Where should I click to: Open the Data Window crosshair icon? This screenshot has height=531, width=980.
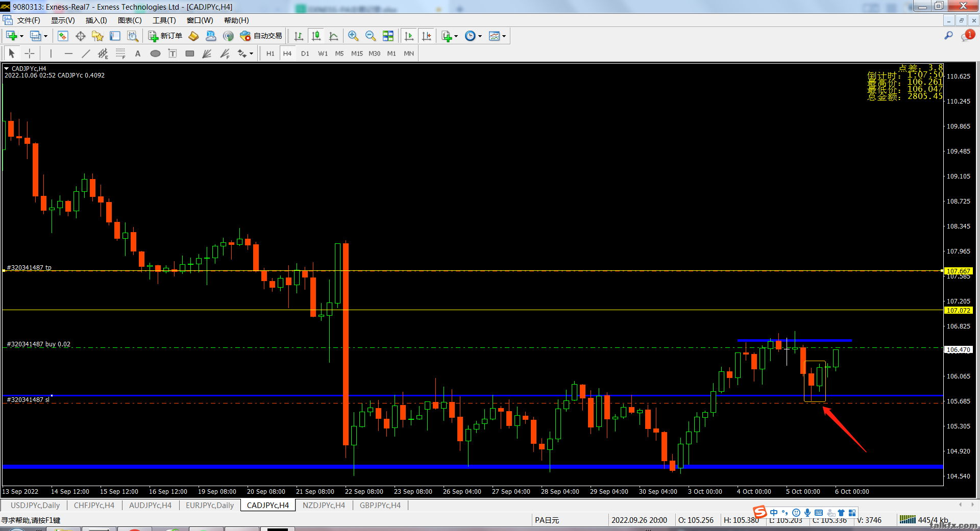80,36
